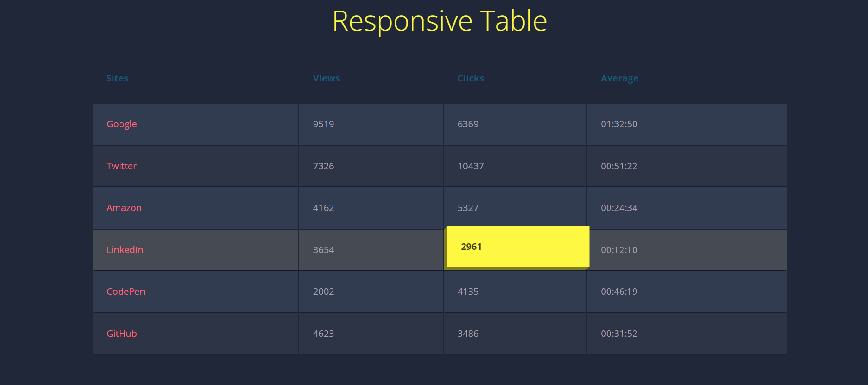This screenshot has height=385, width=868.
Task: Select the Twitter site cell
Action: coord(195,166)
